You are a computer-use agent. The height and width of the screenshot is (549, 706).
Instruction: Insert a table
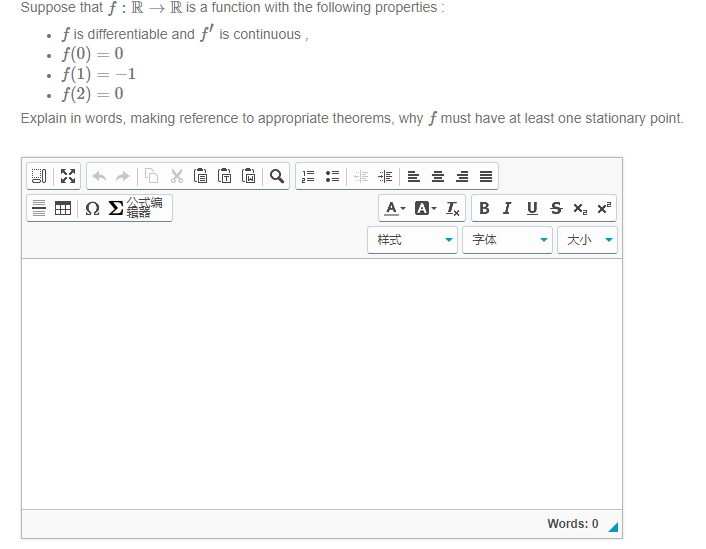(63, 208)
